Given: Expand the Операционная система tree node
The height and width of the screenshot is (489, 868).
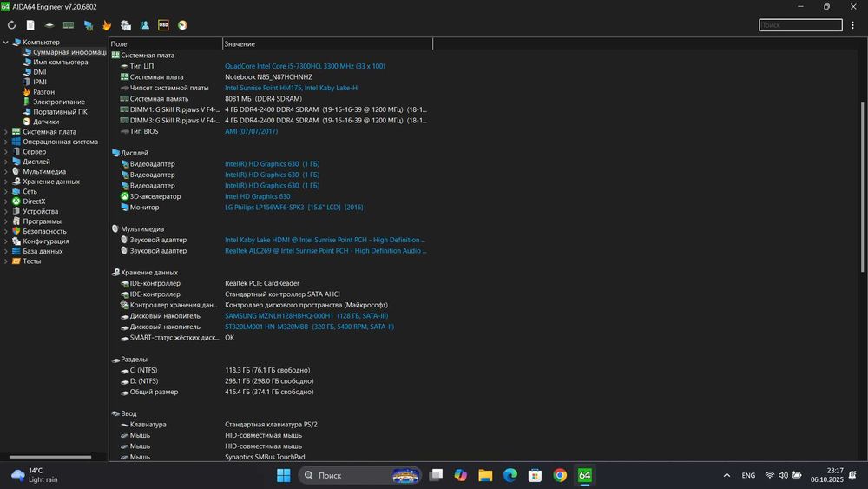Looking at the screenshot, I should pyautogui.click(x=5, y=142).
